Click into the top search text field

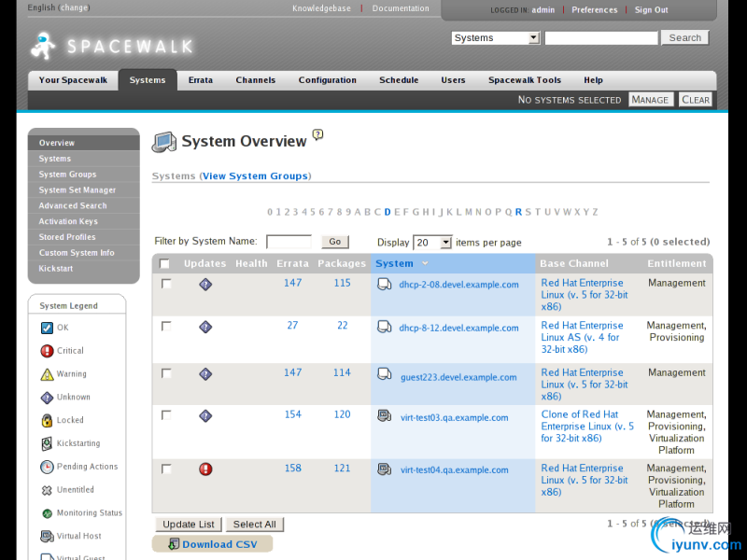point(601,38)
